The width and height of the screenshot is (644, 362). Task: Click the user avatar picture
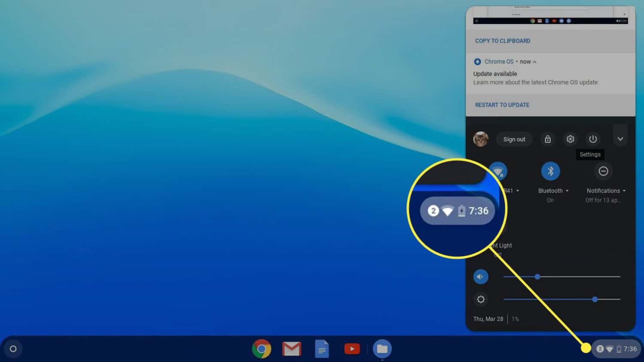tap(480, 139)
